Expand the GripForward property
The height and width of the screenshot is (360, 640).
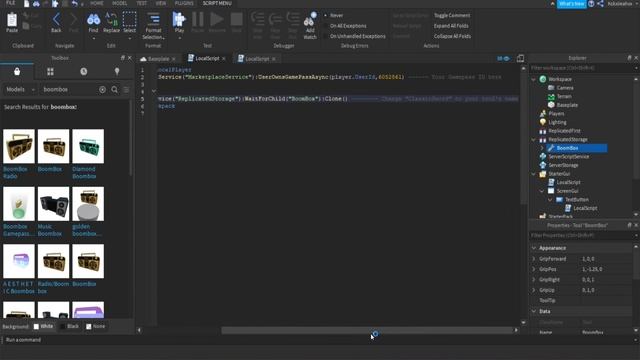point(534,259)
